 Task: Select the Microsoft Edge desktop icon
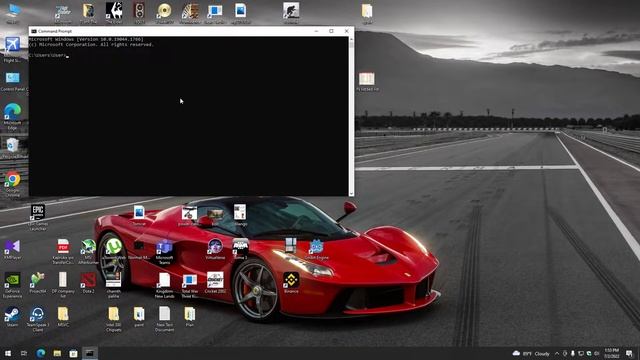tap(12, 116)
